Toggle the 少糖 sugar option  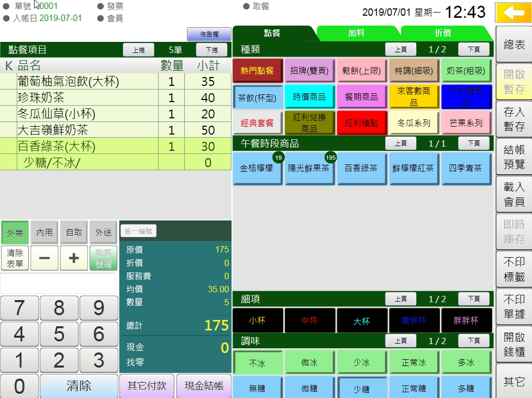pos(362,389)
